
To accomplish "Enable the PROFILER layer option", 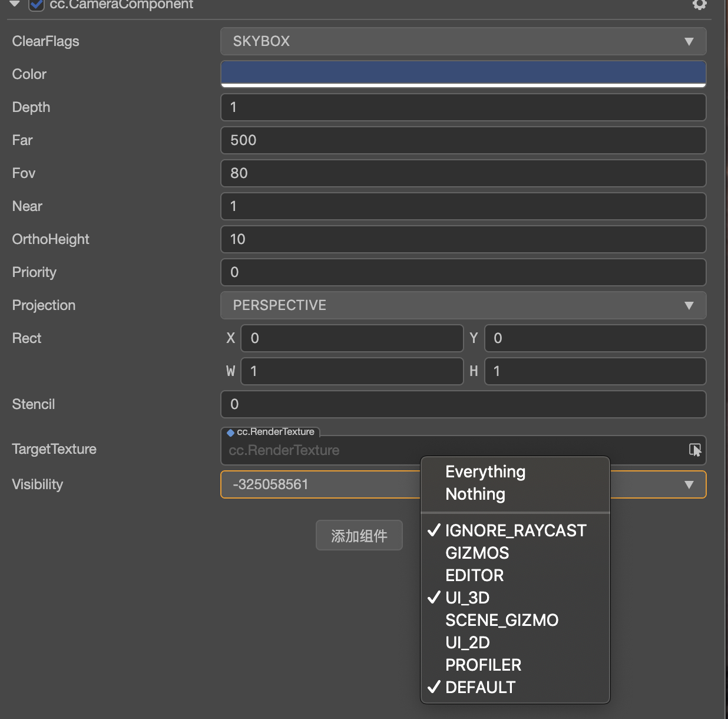I will pyautogui.click(x=483, y=665).
